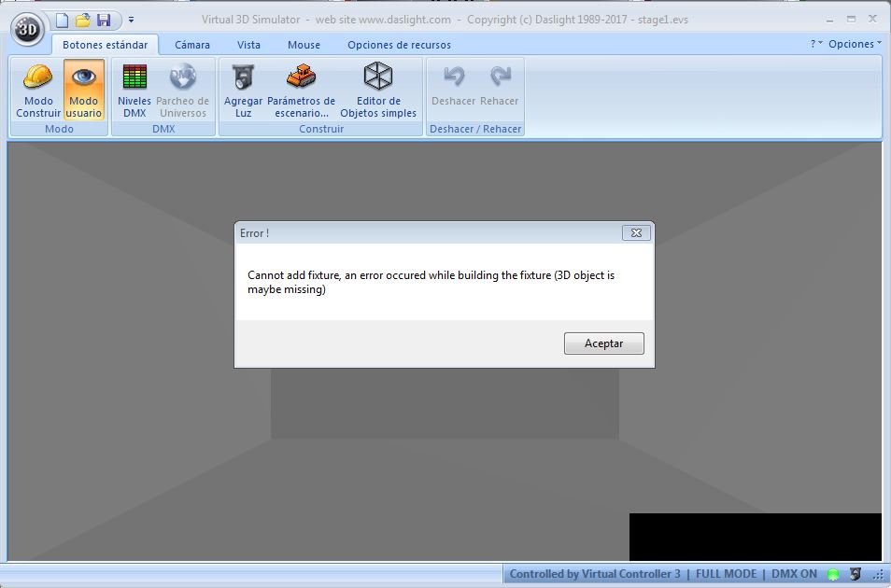The image size is (891, 588).
Task: Redo with the Rehacer button
Action: [x=500, y=84]
